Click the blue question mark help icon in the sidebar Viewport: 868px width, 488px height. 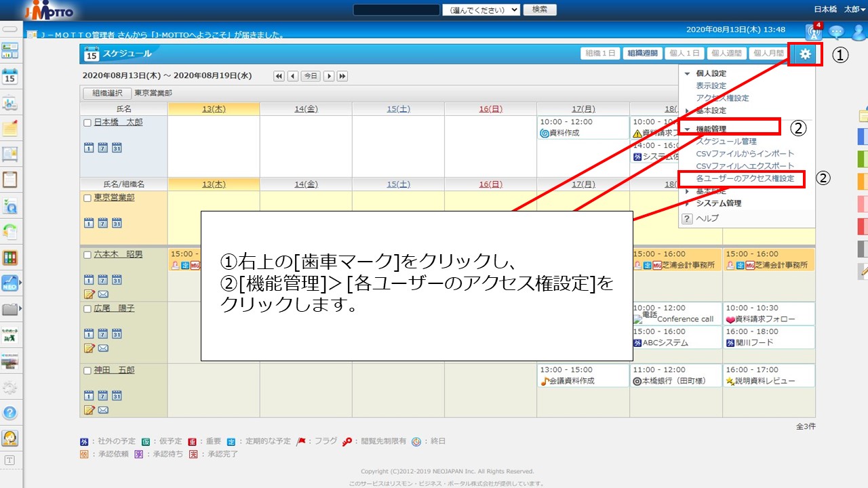pyautogui.click(x=10, y=413)
